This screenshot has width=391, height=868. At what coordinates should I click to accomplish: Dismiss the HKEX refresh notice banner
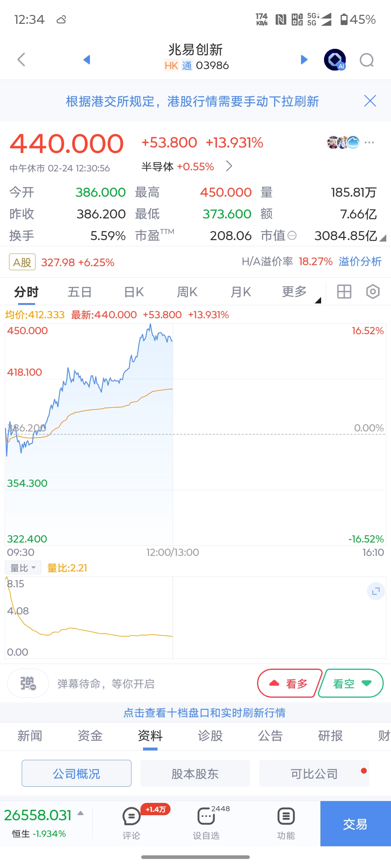(370, 101)
